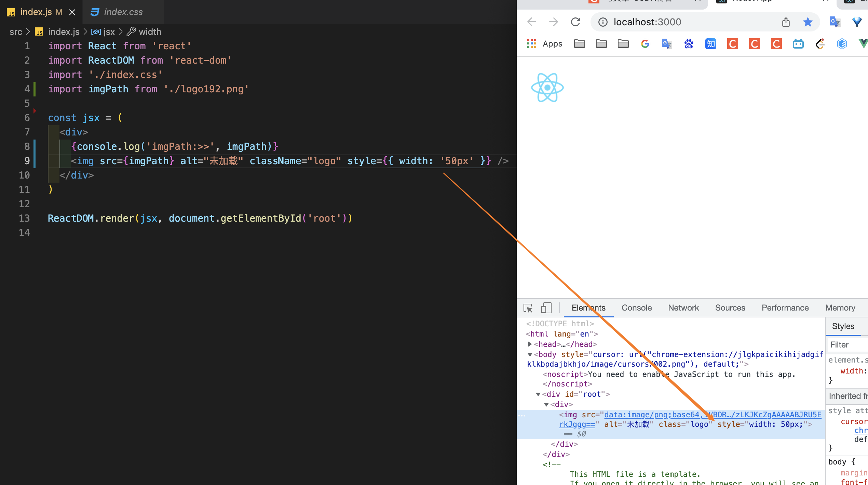Open actions ellipsis of selected img row
Image resolution: width=868 pixels, height=485 pixels.
pos(522,415)
